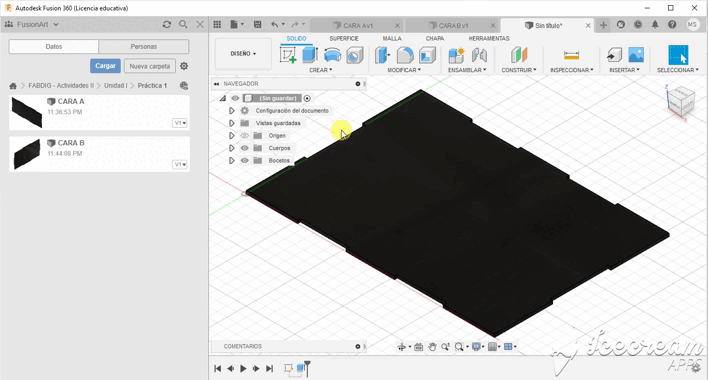Switch to the SUPERFICIE ribbon tab
The height and width of the screenshot is (380, 708).
click(344, 38)
